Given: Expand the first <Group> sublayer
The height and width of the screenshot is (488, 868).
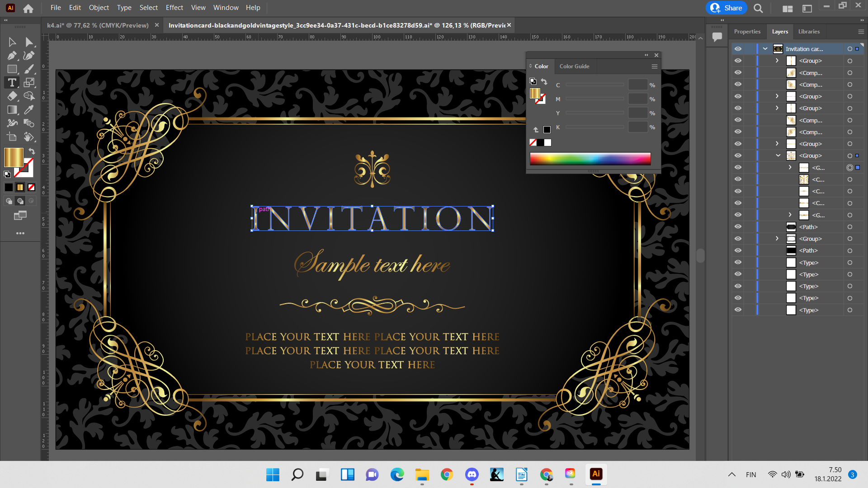Looking at the screenshot, I should pyautogui.click(x=777, y=61).
